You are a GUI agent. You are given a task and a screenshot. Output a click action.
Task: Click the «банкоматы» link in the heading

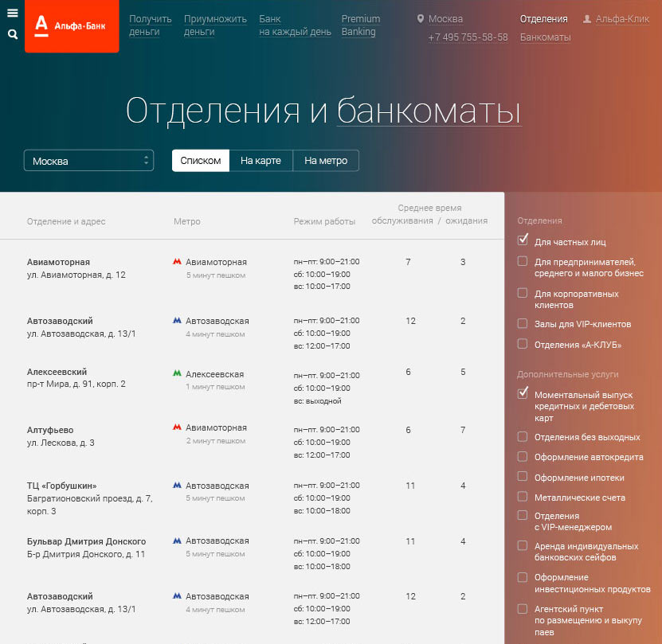click(428, 112)
